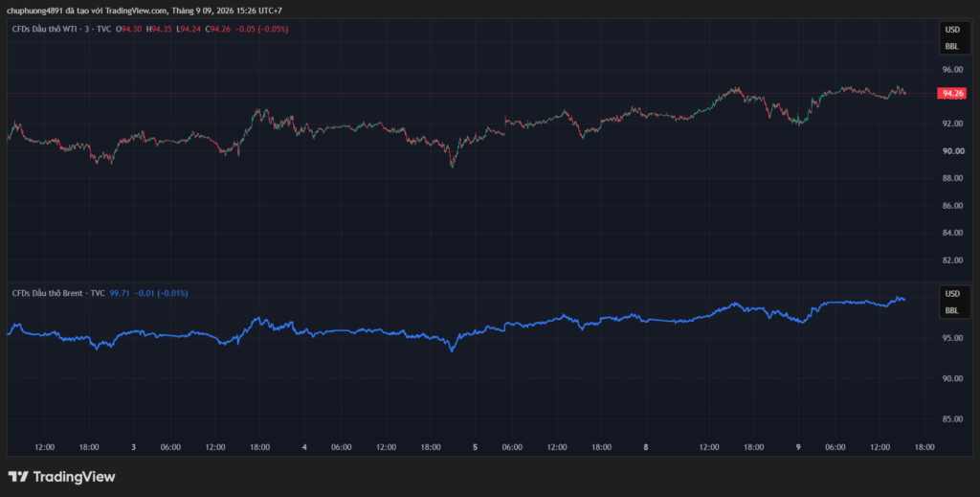The height and width of the screenshot is (497, 980).
Task: Select the USD BBL unit box on WTI pane
Action: (x=952, y=38)
